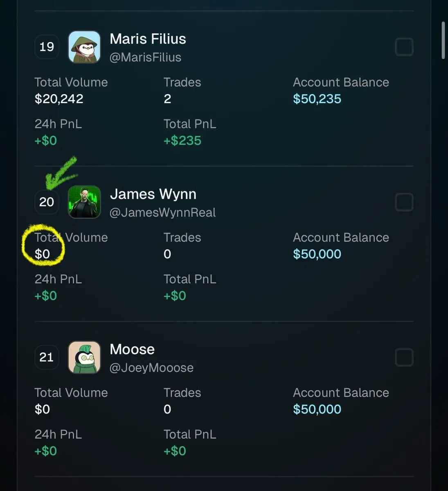Select Maris Filius +$235 total PnL
Image resolution: width=448 pixels, height=491 pixels.
[x=182, y=140]
